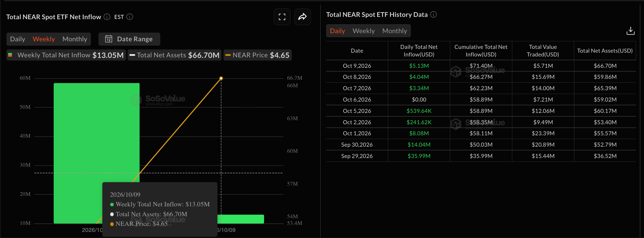Click Total Net Assets column header

pyautogui.click(x=605, y=51)
